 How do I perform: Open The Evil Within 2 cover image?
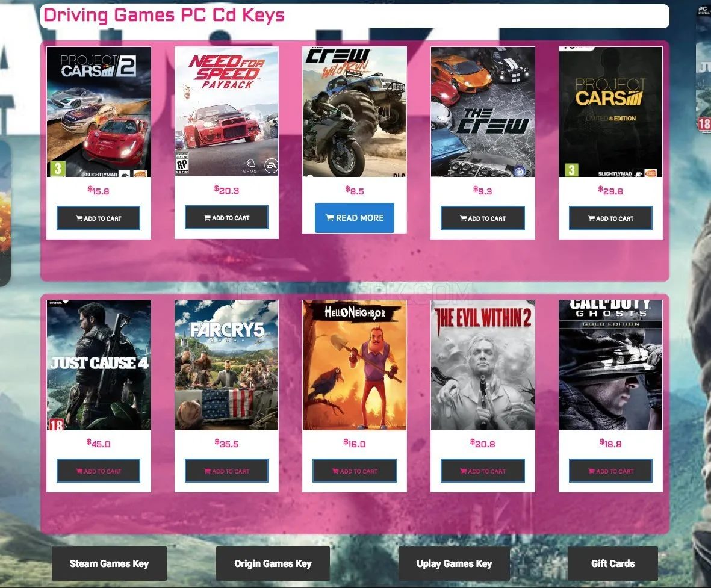point(483,365)
